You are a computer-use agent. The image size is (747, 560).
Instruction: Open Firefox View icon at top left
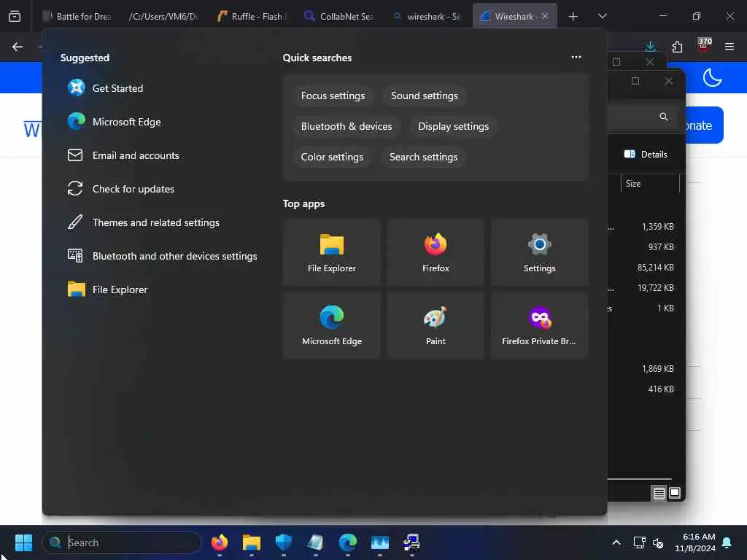[15, 16]
